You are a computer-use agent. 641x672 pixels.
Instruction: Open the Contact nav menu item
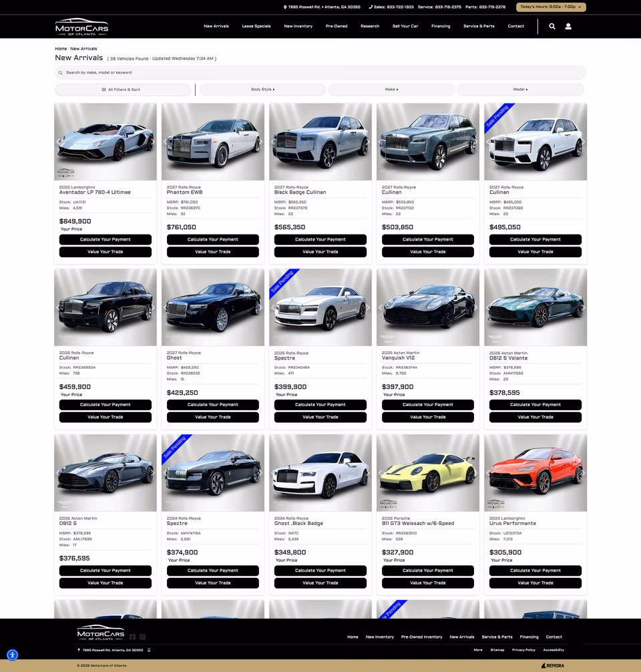pos(516,26)
